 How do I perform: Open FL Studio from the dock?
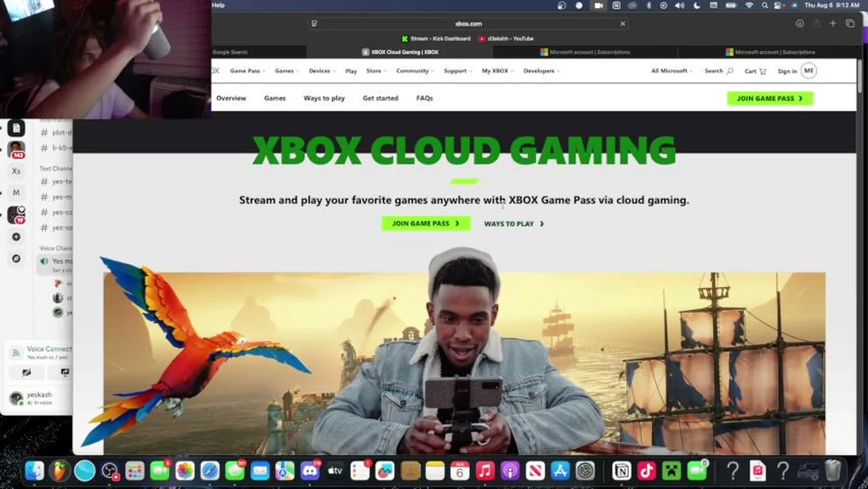60,471
